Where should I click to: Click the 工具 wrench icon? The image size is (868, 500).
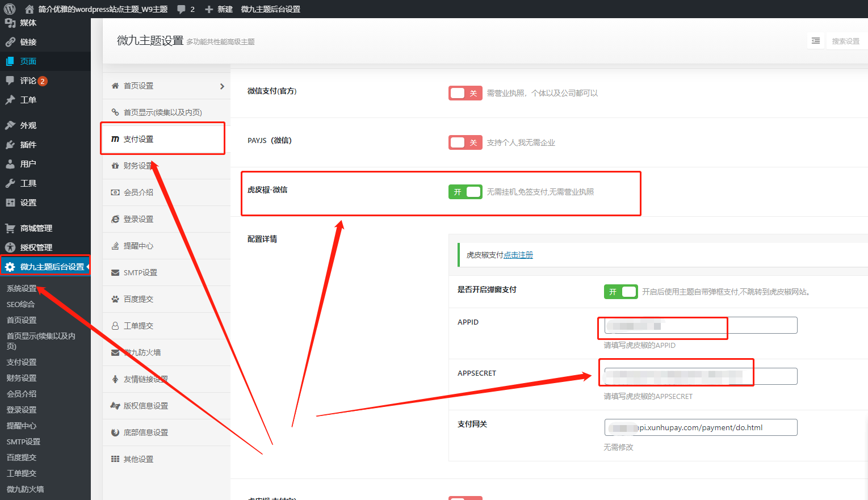[10, 183]
